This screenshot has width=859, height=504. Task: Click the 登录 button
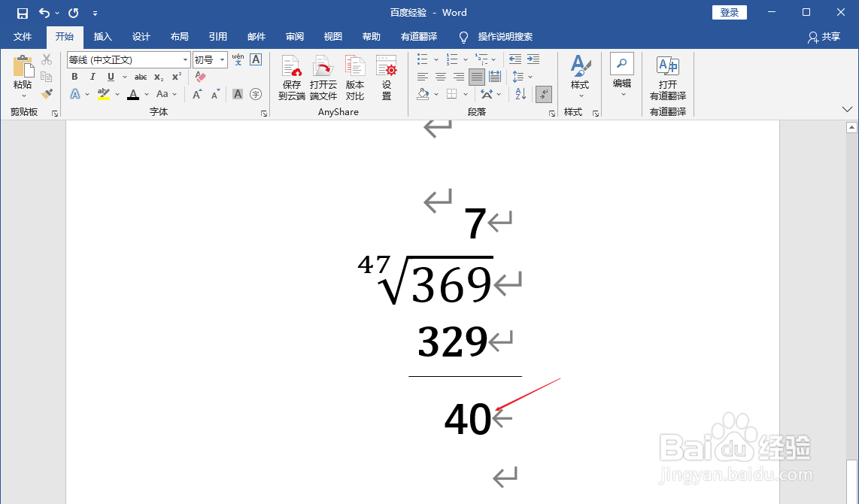click(729, 12)
